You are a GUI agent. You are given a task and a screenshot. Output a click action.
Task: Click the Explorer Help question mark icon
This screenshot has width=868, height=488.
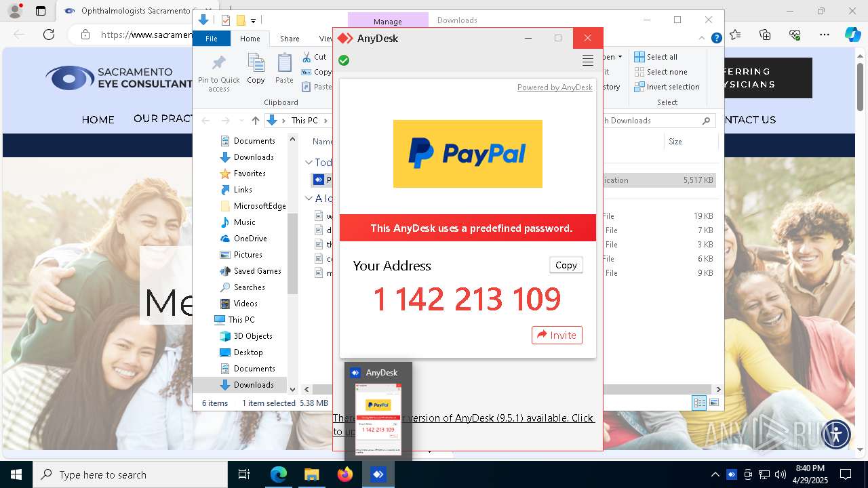pos(716,39)
